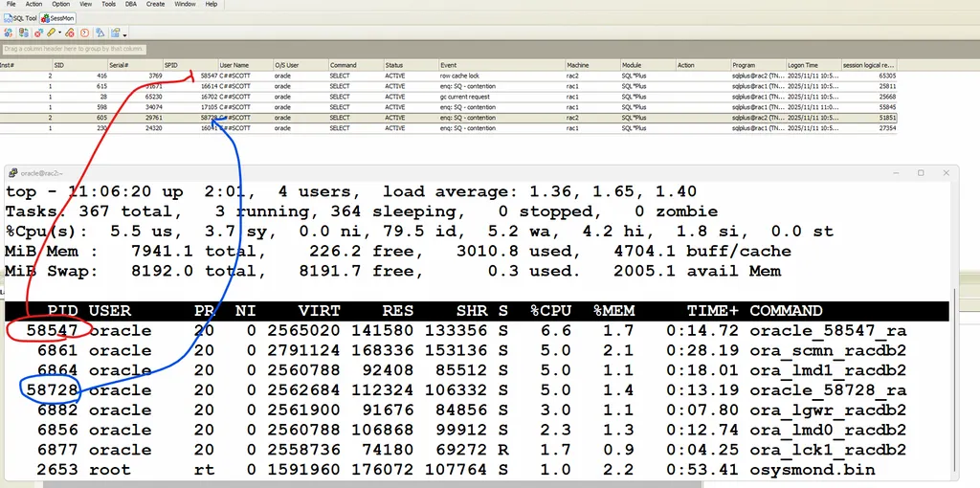Click the export grid toolbar icon
The height and width of the screenshot is (488, 980).
click(x=116, y=33)
